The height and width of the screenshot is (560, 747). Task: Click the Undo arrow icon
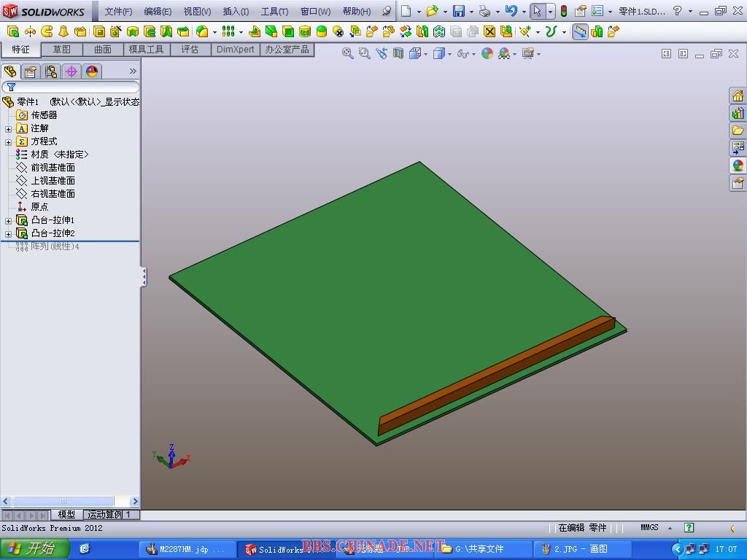click(x=511, y=11)
